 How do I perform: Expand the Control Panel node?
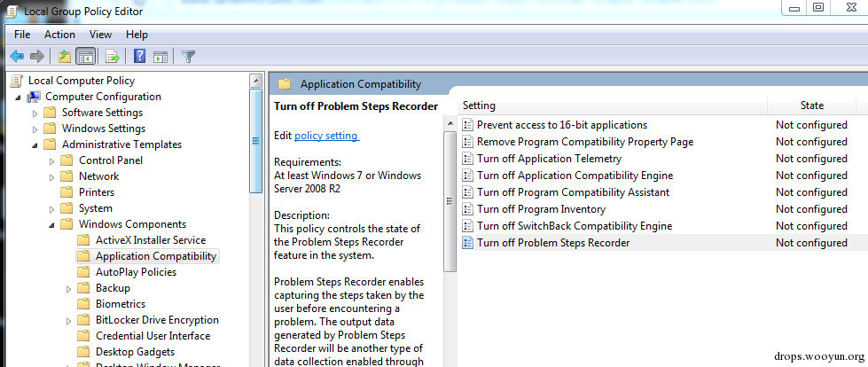point(52,161)
